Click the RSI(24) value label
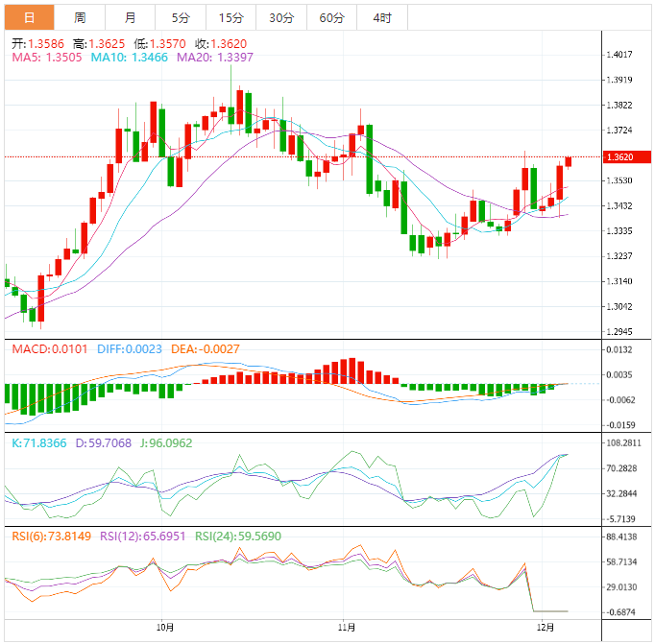The width and height of the screenshot is (655, 644). (237, 536)
